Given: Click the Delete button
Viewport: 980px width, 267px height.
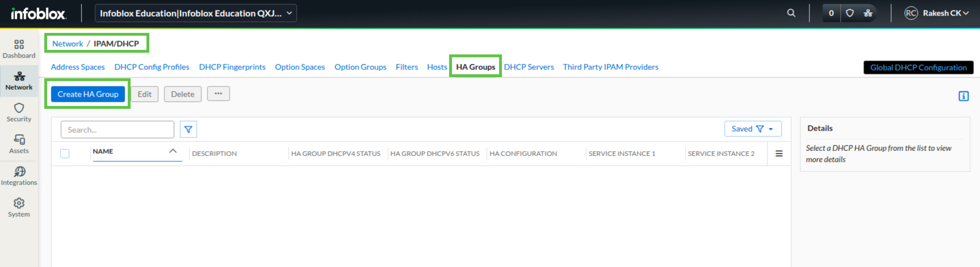Looking at the screenshot, I should click(183, 94).
